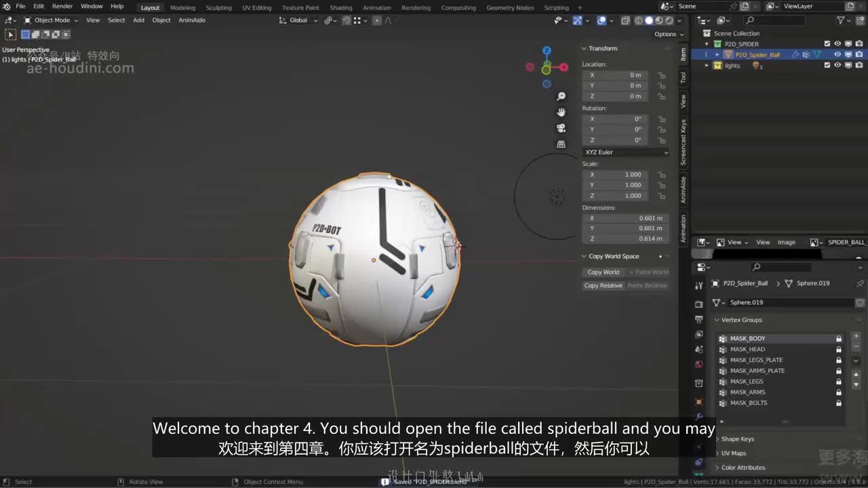Image resolution: width=868 pixels, height=488 pixels.
Task: Open Tool properties tab icon
Action: pyautogui.click(x=698, y=287)
